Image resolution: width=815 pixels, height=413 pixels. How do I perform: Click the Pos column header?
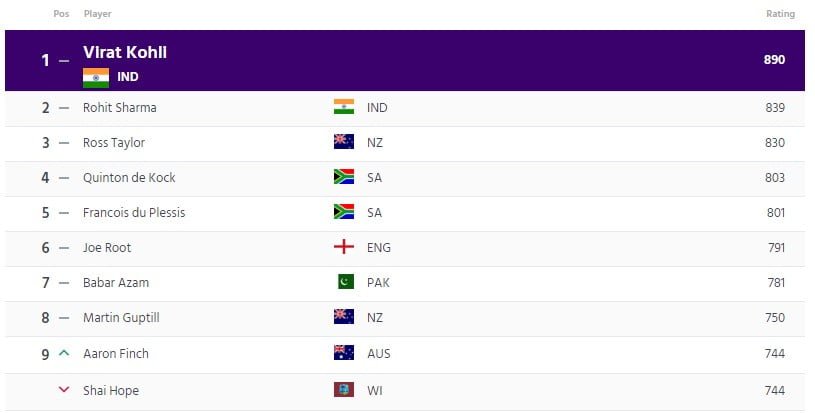point(61,14)
